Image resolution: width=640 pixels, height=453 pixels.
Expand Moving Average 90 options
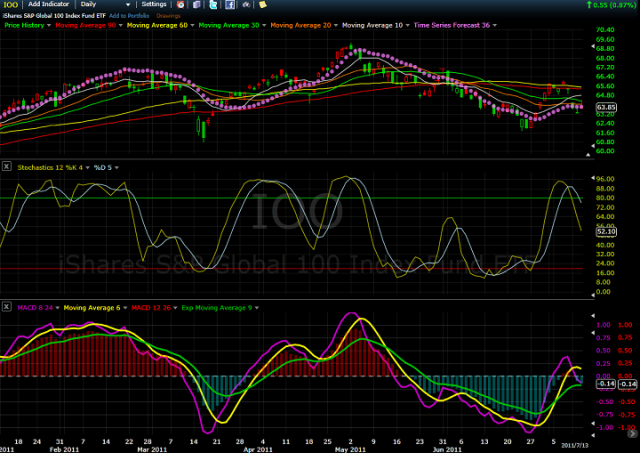(120, 25)
